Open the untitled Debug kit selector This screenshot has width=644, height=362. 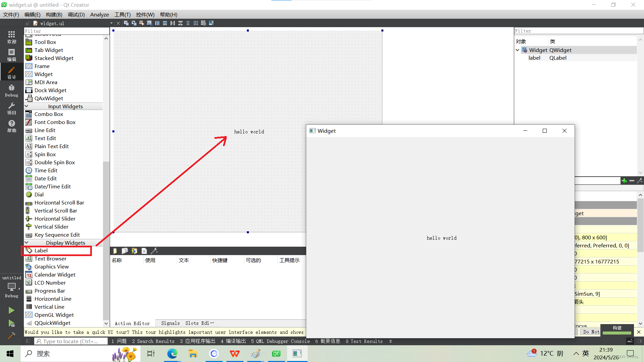pyautogui.click(x=12, y=287)
